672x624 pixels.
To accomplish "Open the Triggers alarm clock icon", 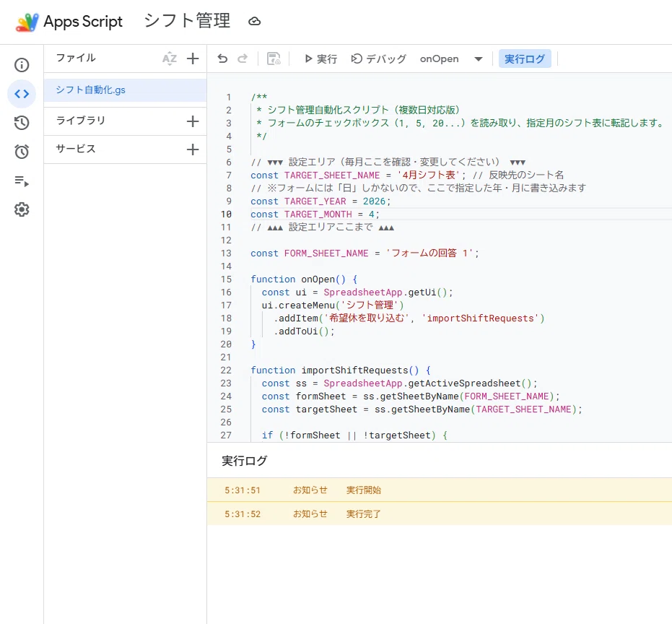I will coord(22,152).
